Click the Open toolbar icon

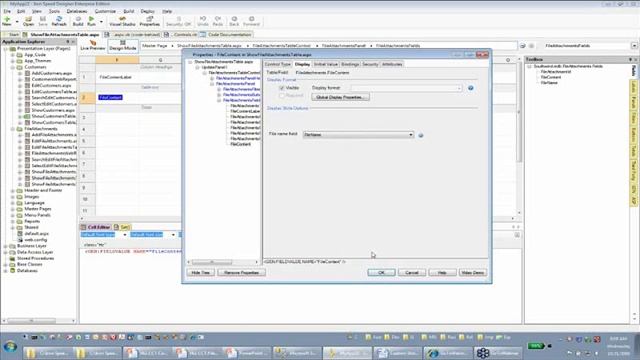point(28,21)
